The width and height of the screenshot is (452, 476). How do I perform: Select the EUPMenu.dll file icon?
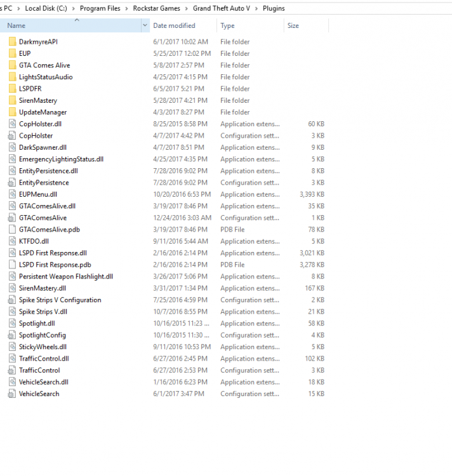pos(12,194)
